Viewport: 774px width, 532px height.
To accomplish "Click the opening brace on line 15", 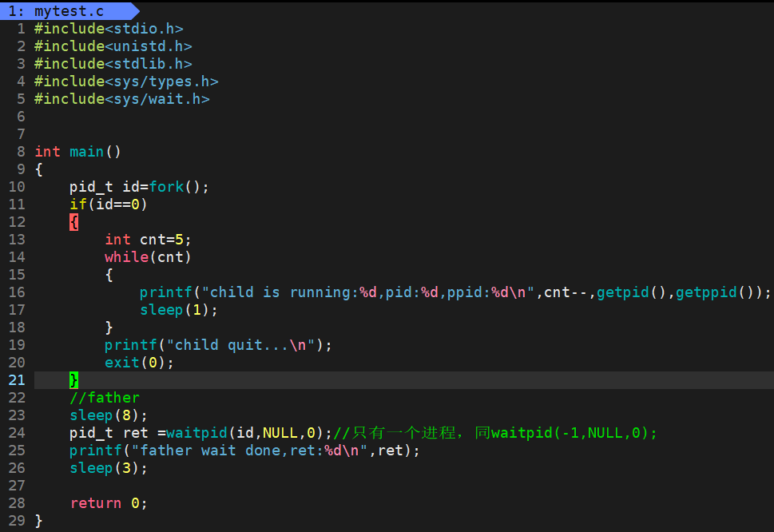I will [x=109, y=275].
